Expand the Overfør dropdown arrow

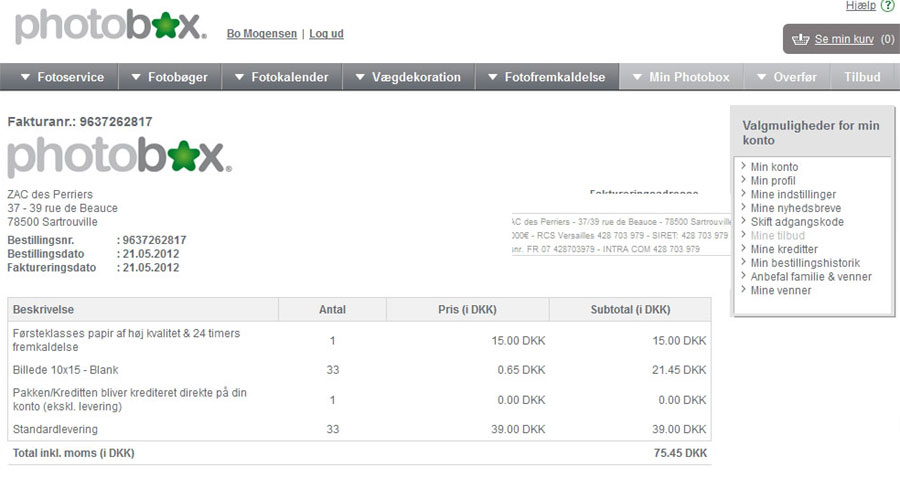[762, 77]
